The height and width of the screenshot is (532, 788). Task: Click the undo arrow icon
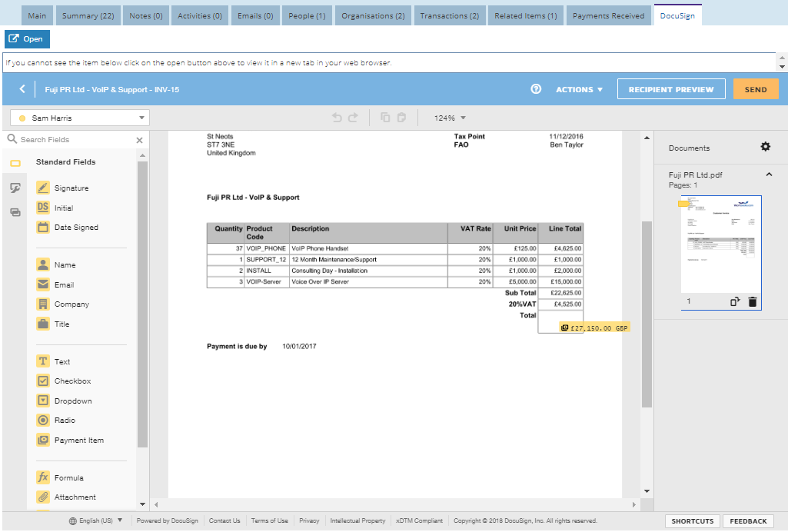click(x=337, y=118)
